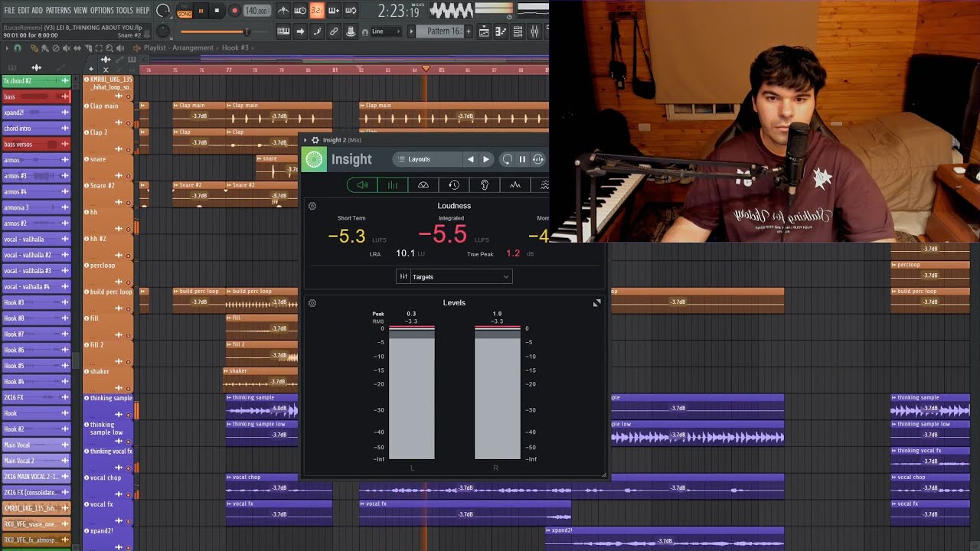The height and width of the screenshot is (551, 980).
Task: Click the green Insight logo icon
Action: (314, 159)
